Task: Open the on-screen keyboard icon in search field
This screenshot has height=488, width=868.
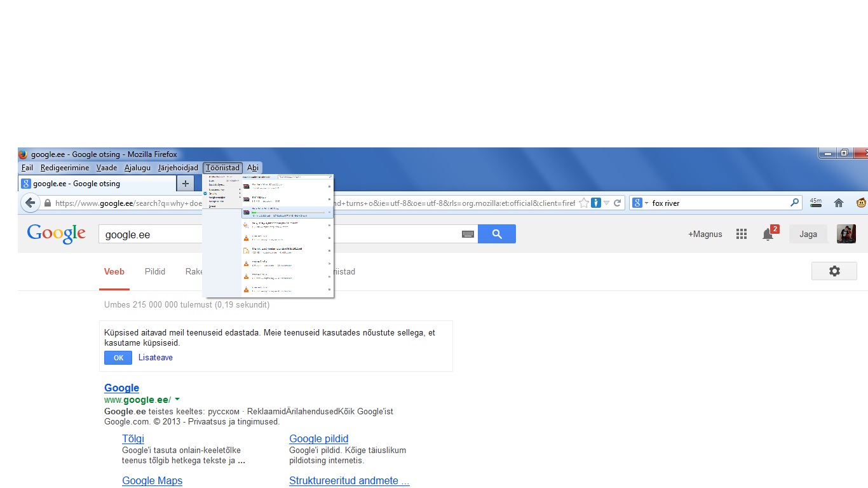Action: click(468, 234)
